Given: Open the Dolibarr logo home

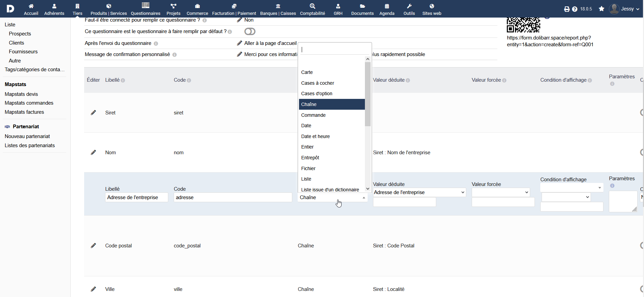Looking at the screenshot, I should (x=10, y=9).
